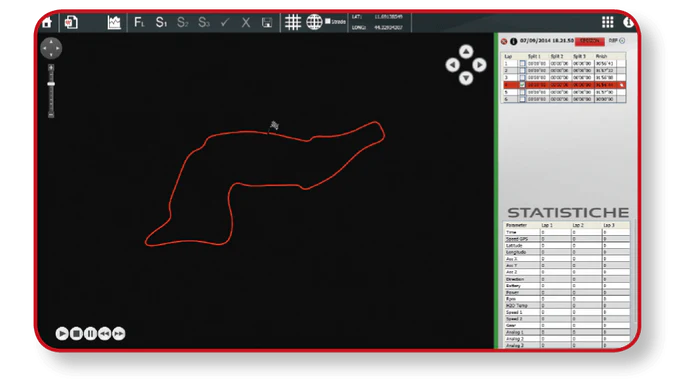Pan the track map to the right
700x387 pixels.
point(479,65)
